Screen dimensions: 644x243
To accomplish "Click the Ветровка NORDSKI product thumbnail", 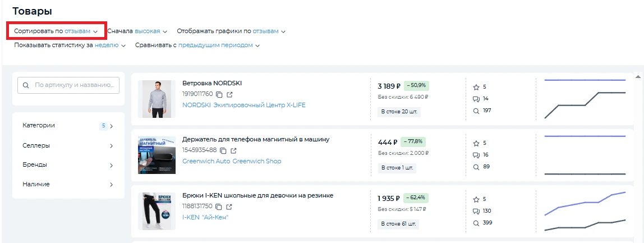I will (x=157, y=99).
